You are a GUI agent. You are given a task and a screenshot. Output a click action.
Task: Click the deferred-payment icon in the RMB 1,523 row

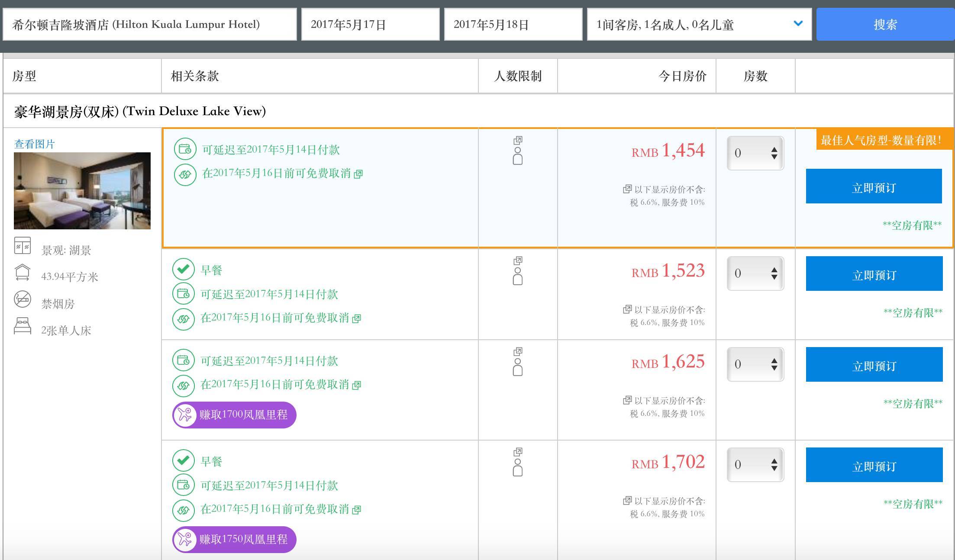183,294
